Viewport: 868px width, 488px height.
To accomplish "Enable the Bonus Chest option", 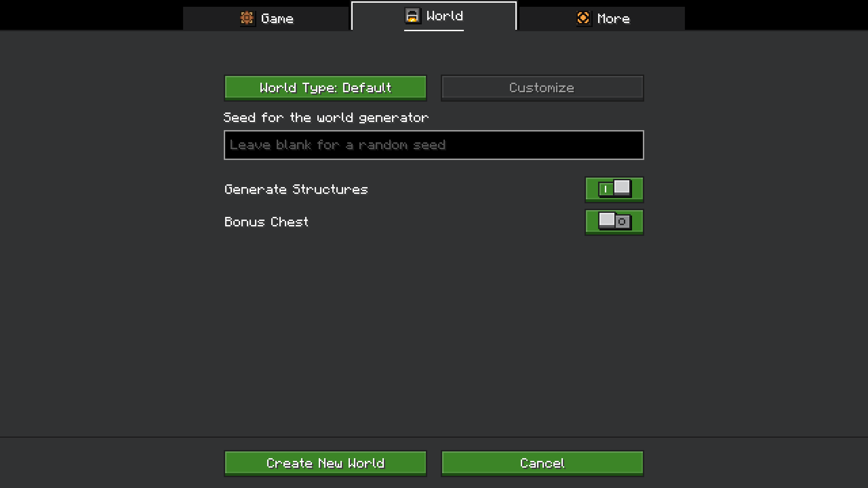I will point(614,222).
